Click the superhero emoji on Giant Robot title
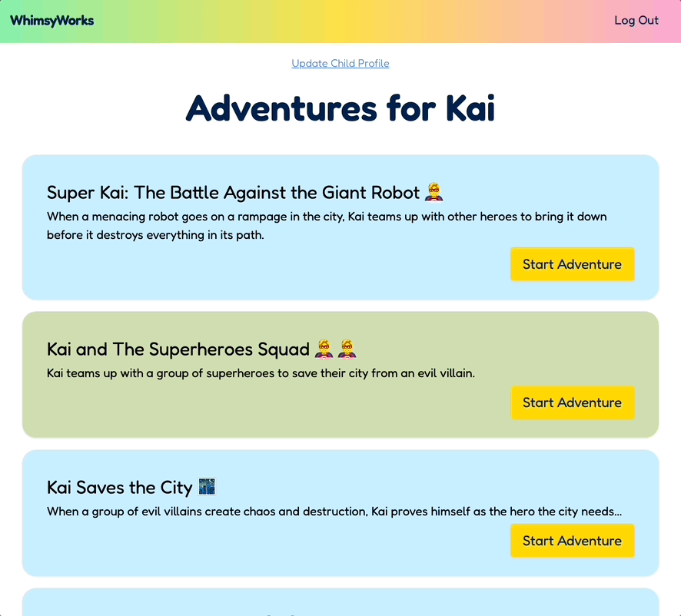 (x=434, y=192)
